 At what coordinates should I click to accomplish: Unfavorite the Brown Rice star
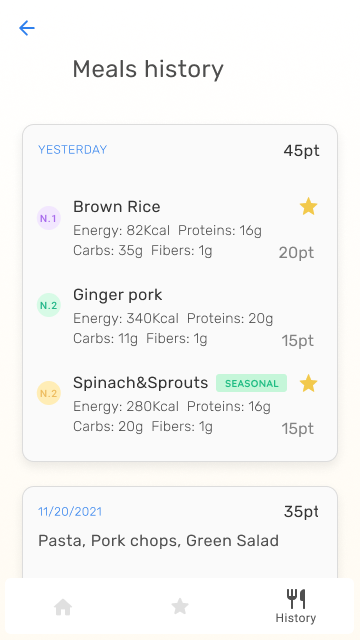[x=309, y=207]
